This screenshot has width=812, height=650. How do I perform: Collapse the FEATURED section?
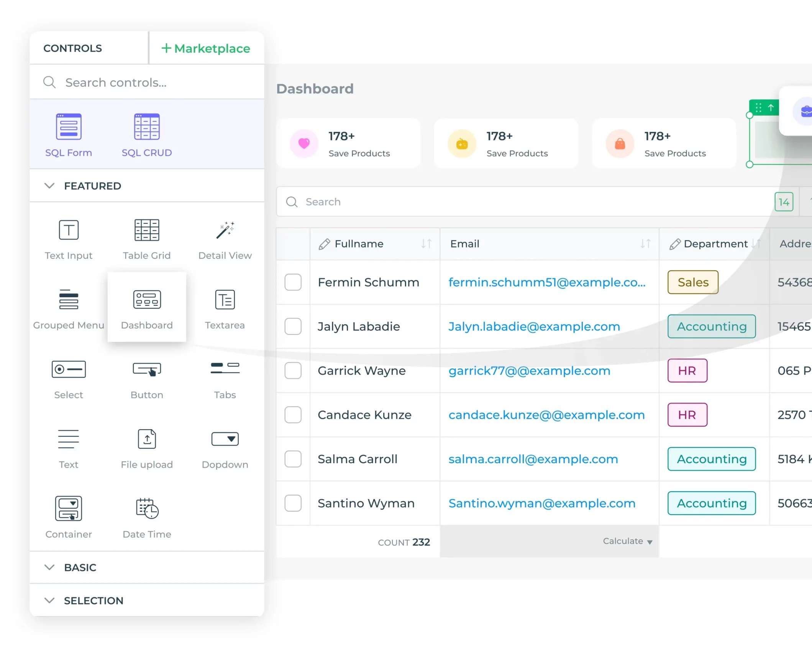pyautogui.click(x=49, y=186)
